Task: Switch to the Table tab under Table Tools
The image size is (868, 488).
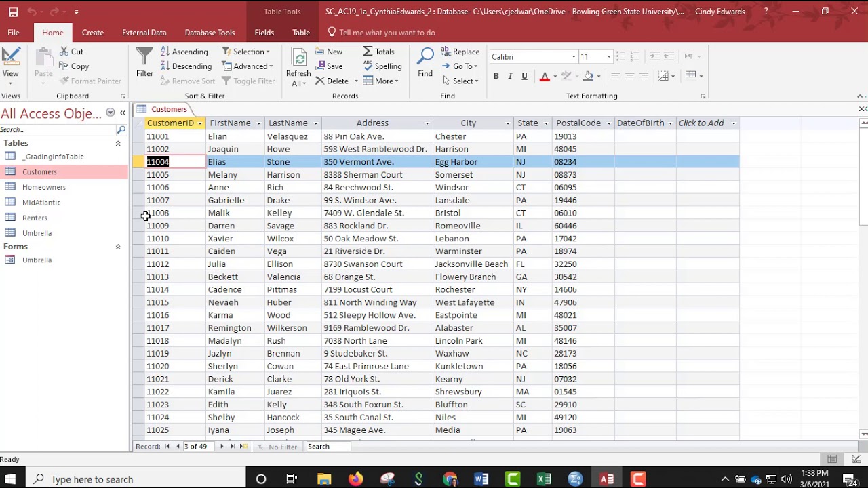Action: [x=301, y=33]
